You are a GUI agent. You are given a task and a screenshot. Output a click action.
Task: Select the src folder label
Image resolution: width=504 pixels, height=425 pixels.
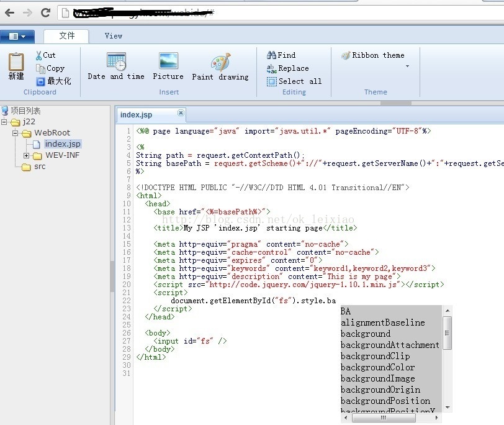[x=40, y=167]
